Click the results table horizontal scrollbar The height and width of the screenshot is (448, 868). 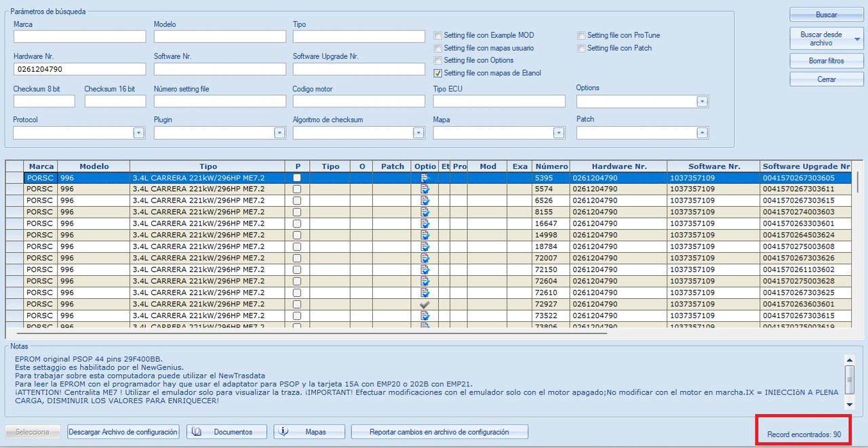coord(312,333)
